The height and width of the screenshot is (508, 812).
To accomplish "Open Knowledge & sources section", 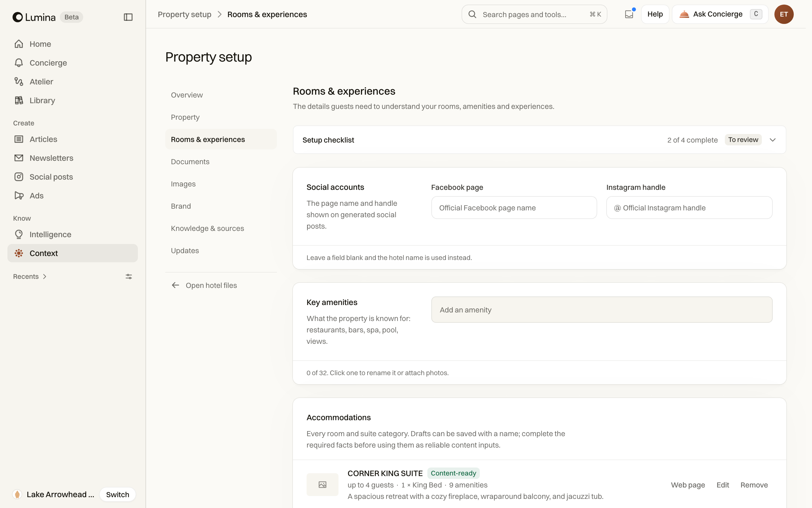I will [x=221, y=228].
